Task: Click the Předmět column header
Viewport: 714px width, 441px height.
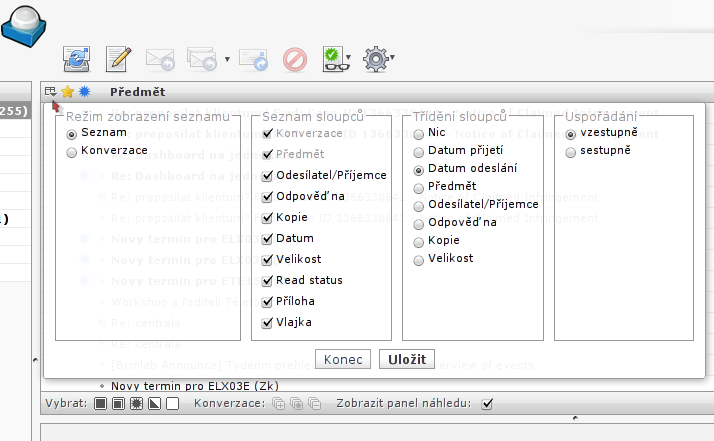Action: click(x=138, y=92)
